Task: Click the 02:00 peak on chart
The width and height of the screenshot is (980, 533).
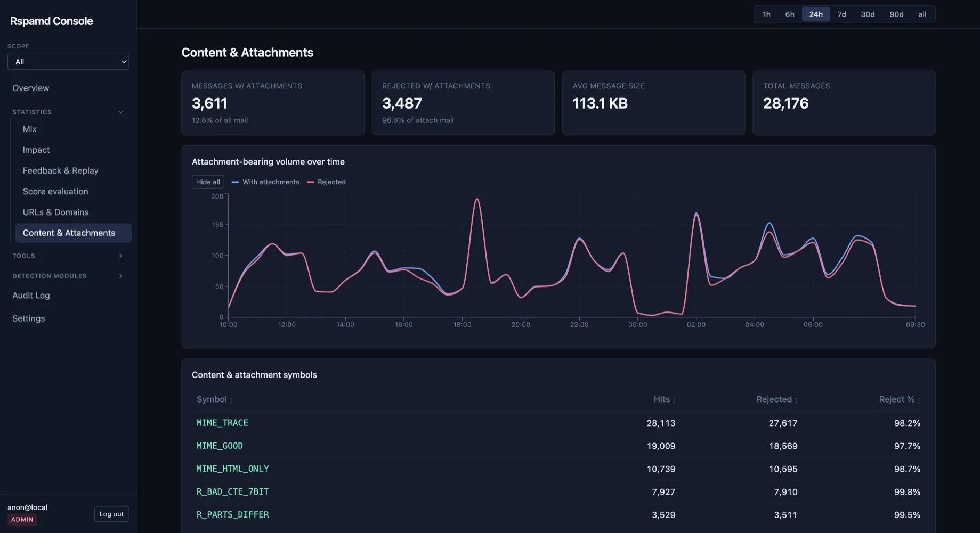Action: click(696, 214)
